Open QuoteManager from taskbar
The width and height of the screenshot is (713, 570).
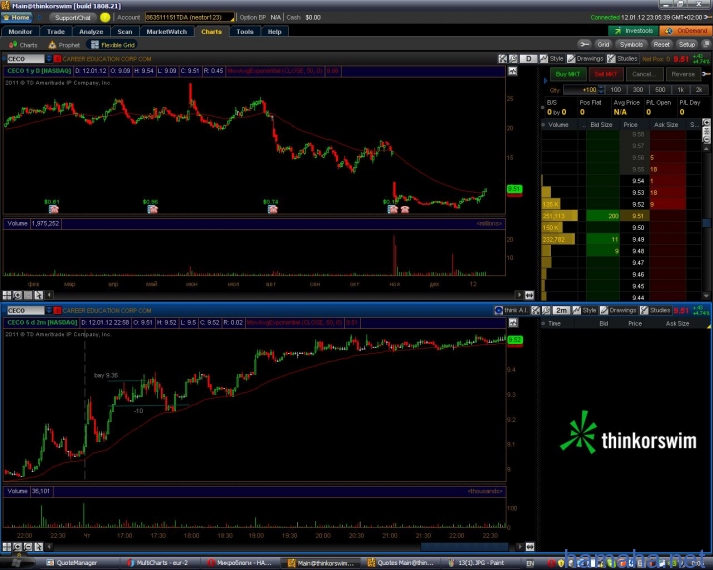(73, 563)
